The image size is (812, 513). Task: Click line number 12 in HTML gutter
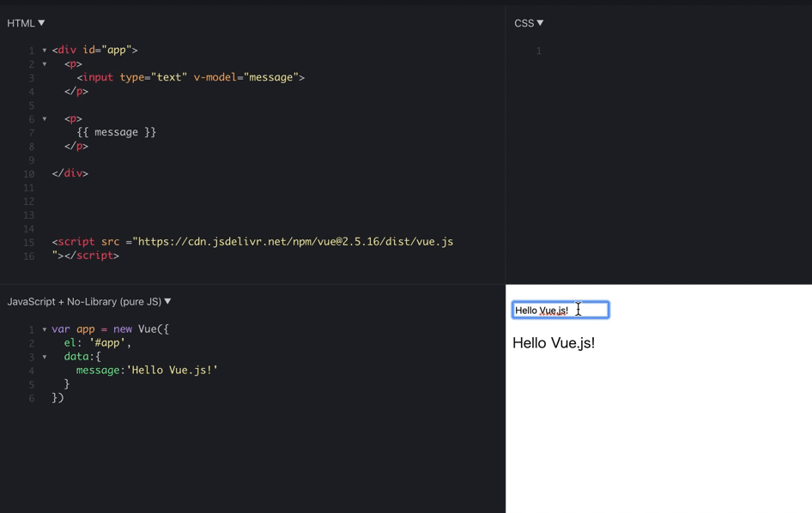click(29, 202)
